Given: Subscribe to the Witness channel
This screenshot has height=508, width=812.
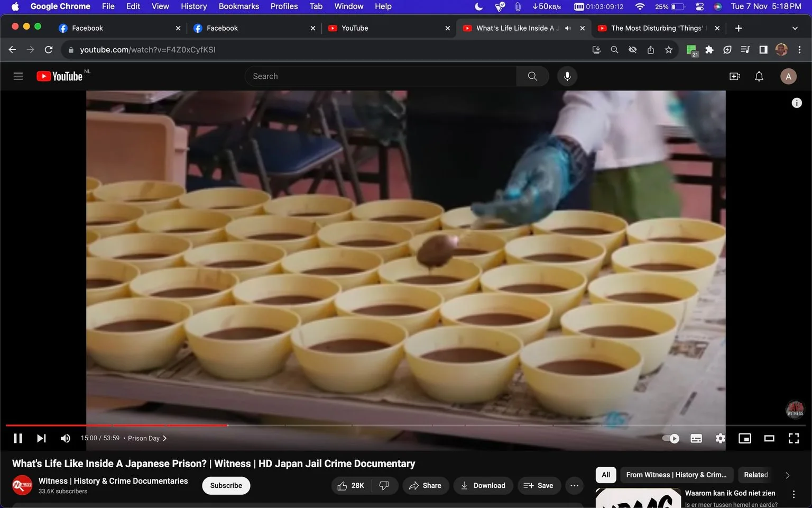Looking at the screenshot, I should point(226,485).
